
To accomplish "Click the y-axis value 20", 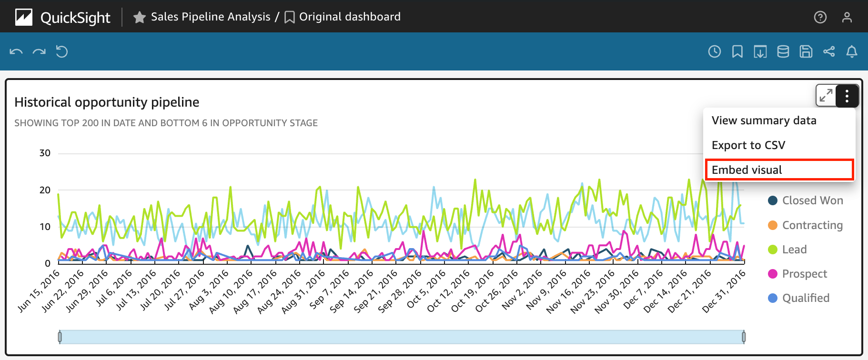I will pyautogui.click(x=45, y=190).
